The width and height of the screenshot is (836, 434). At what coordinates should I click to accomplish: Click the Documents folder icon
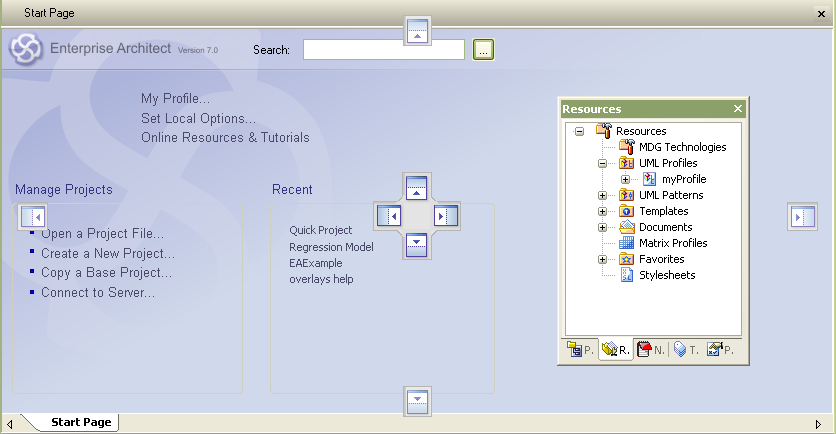pos(626,227)
